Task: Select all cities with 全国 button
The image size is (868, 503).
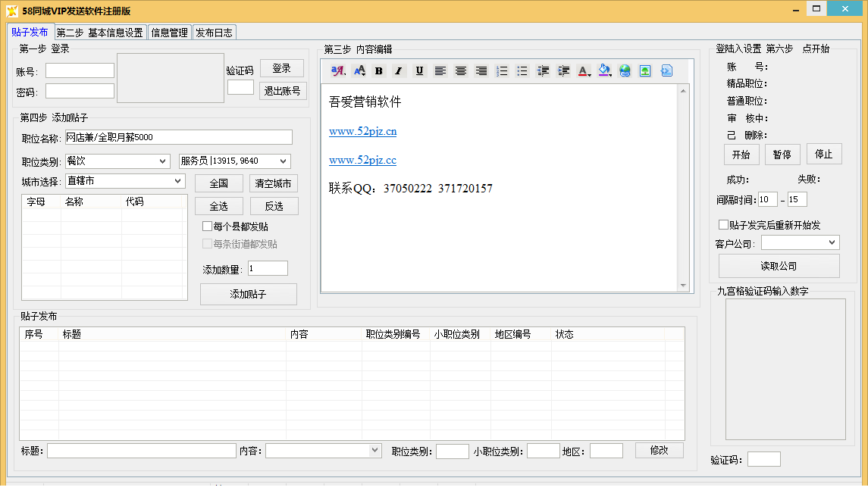Action: pos(218,183)
